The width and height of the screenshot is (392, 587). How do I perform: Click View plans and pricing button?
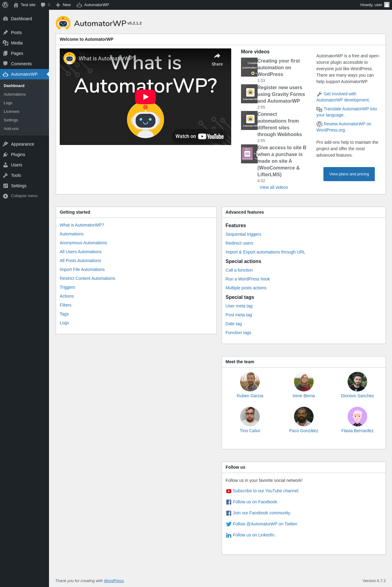pos(349,174)
